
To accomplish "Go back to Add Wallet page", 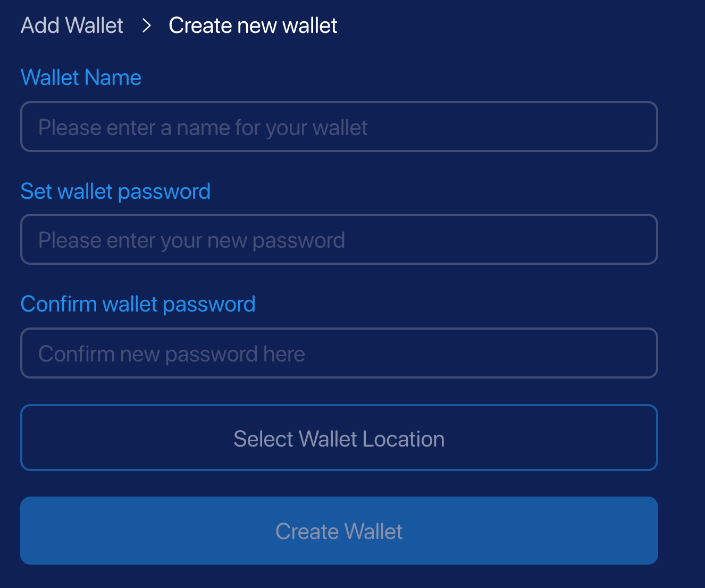I will (72, 26).
